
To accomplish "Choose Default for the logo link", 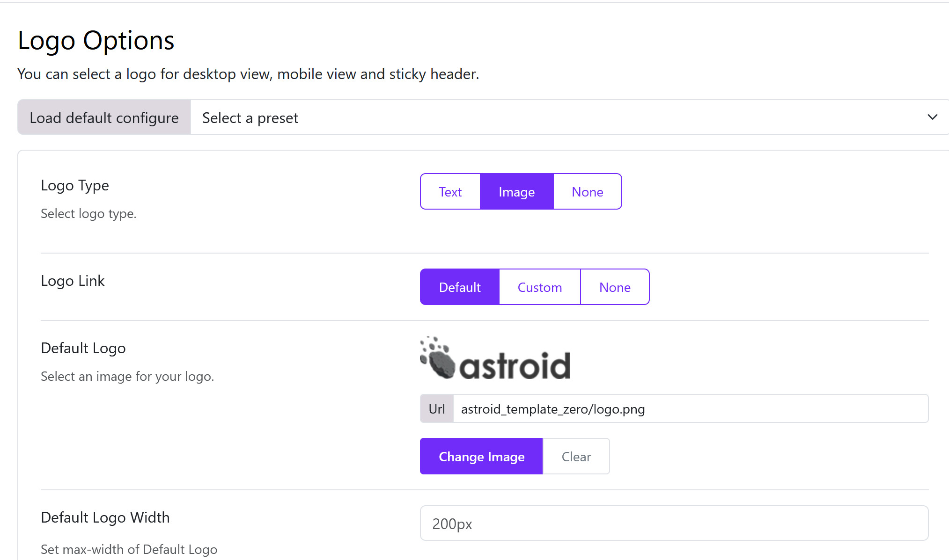I will click(459, 287).
